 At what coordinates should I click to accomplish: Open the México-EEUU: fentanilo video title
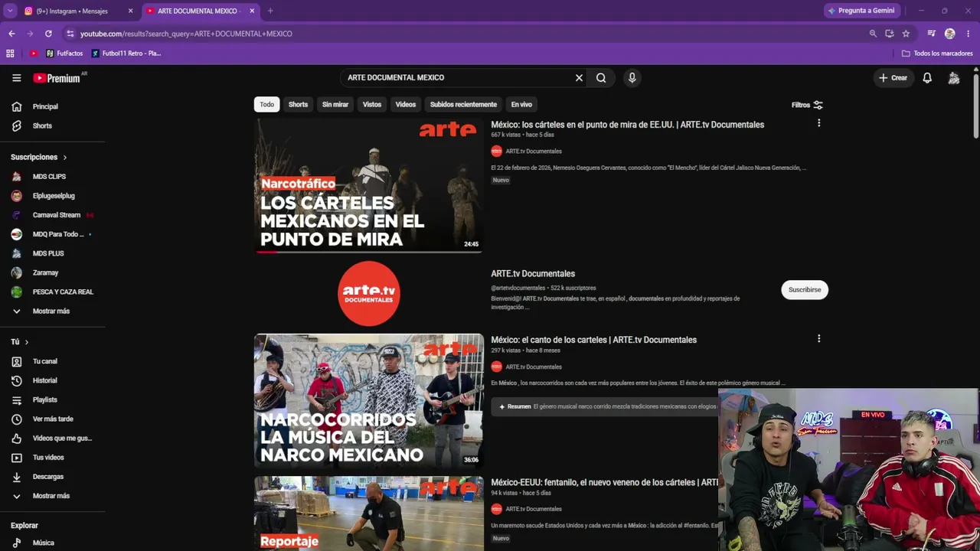[x=605, y=482]
